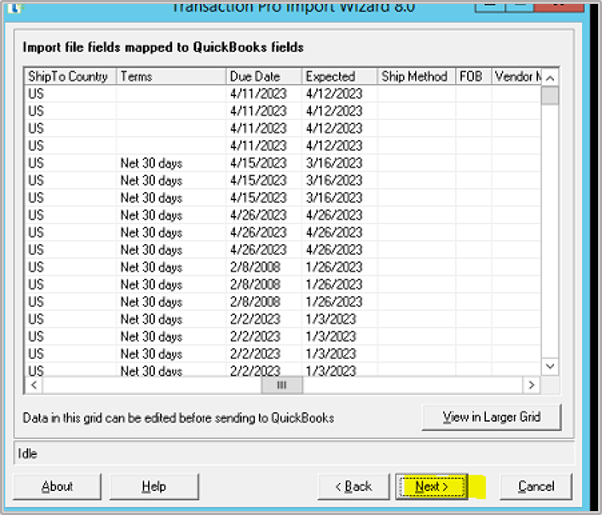602x516 pixels.
Task: Select the Ship Method column header
Action: click(x=417, y=76)
